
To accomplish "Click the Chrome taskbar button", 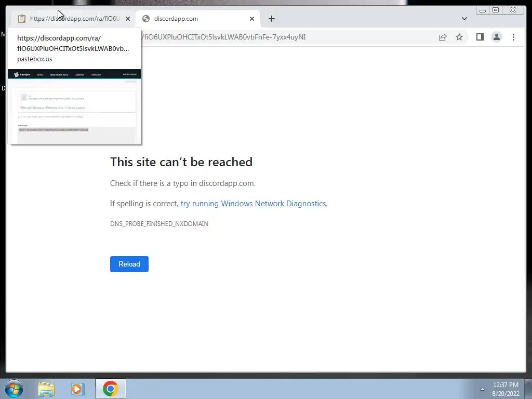I will pos(111,389).
